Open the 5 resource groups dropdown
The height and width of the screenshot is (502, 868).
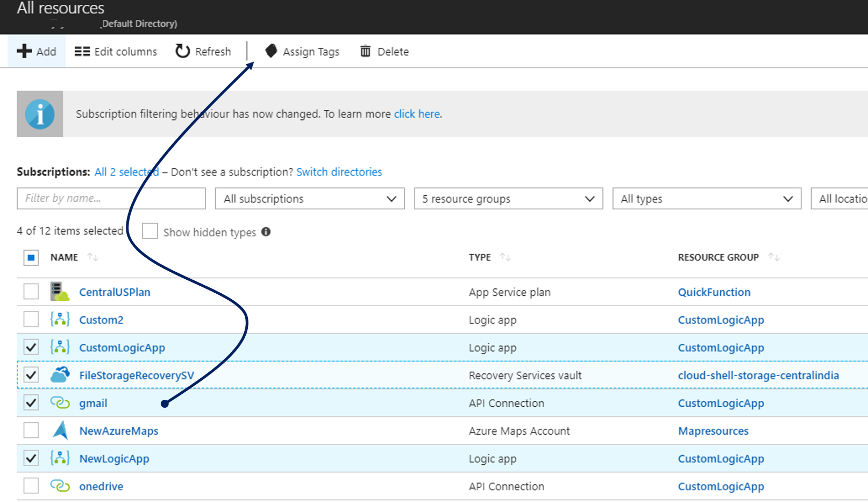click(x=508, y=199)
